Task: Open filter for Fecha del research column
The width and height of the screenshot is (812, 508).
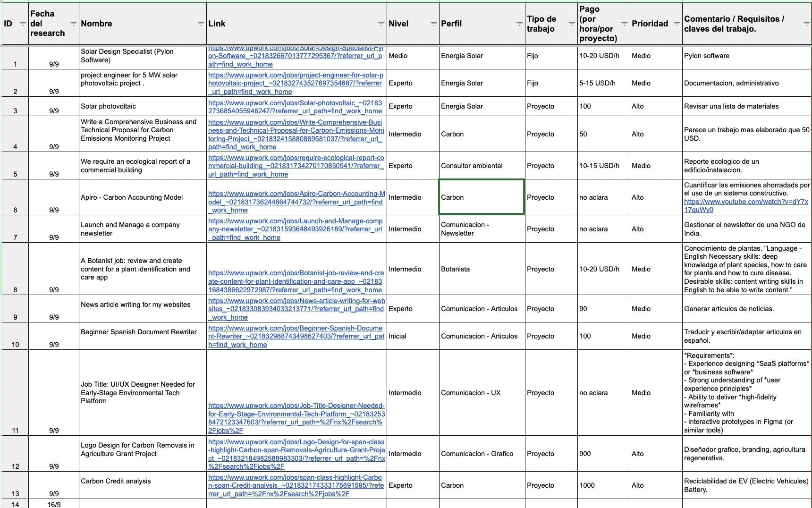Action: pyautogui.click(x=73, y=24)
